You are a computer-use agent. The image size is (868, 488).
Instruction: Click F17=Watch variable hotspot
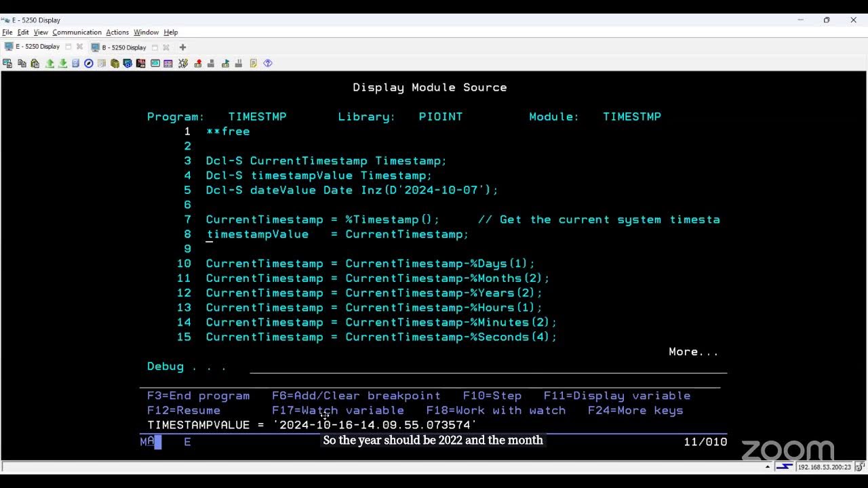(338, 411)
